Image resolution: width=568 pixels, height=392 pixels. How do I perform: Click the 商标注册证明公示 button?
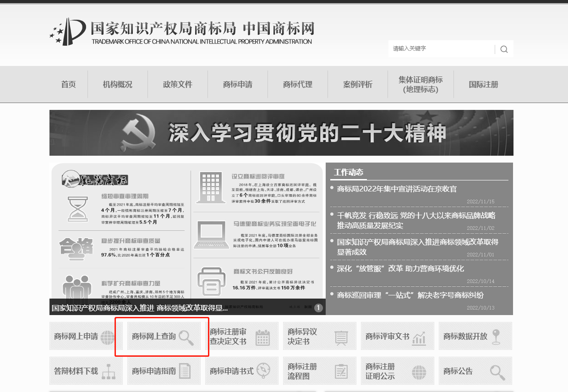click(x=398, y=371)
